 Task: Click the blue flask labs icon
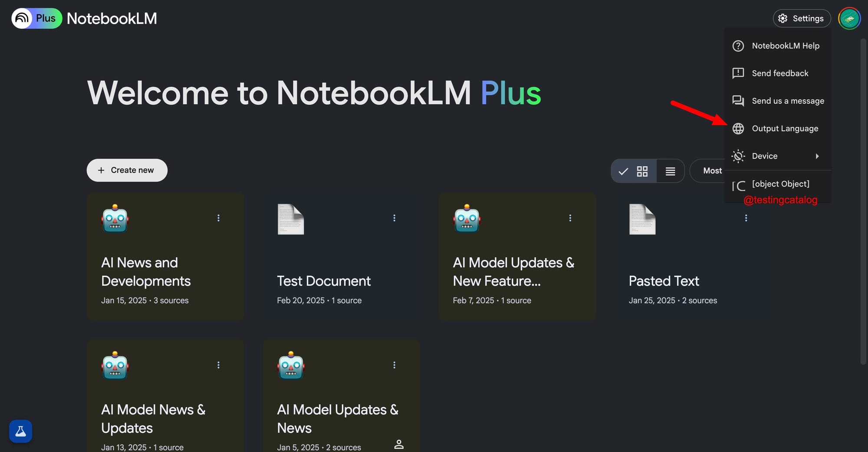coord(20,431)
